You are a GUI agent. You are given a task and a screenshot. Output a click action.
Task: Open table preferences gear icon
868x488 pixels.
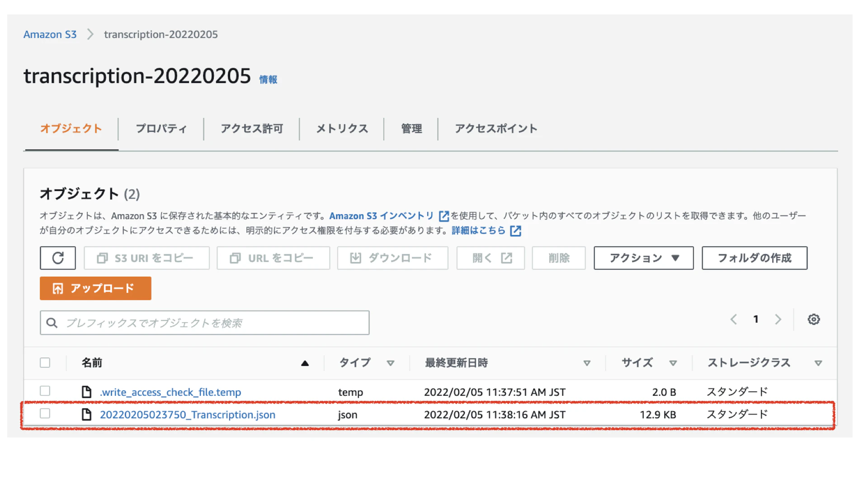pos(814,319)
